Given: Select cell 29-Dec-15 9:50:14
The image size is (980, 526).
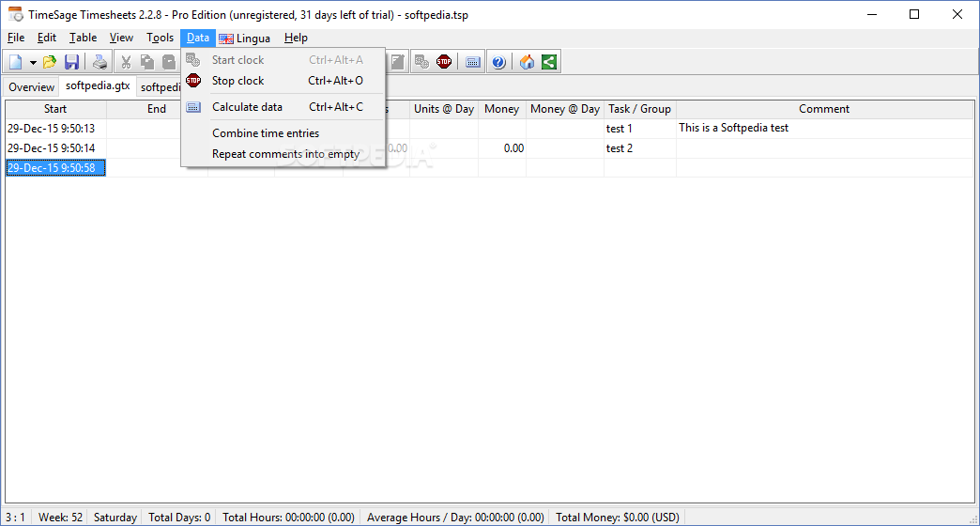Looking at the screenshot, I should (55, 148).
